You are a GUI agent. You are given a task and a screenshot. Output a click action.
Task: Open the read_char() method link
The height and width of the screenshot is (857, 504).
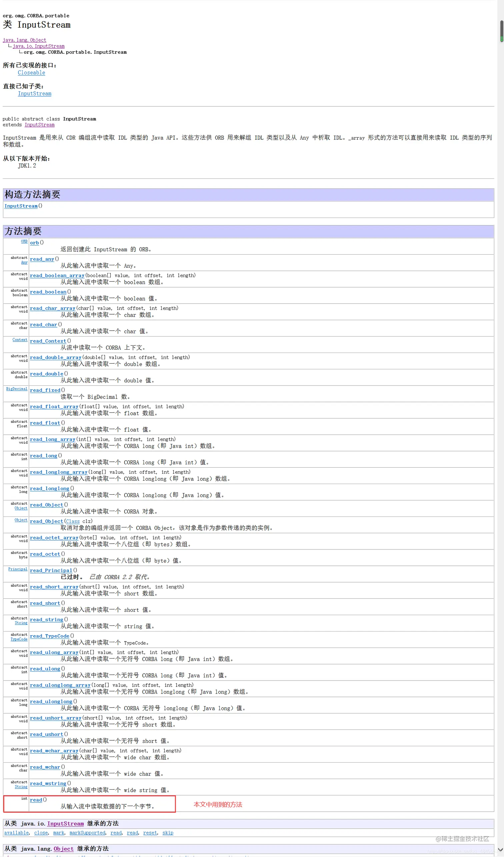click(x=44, y=325)
